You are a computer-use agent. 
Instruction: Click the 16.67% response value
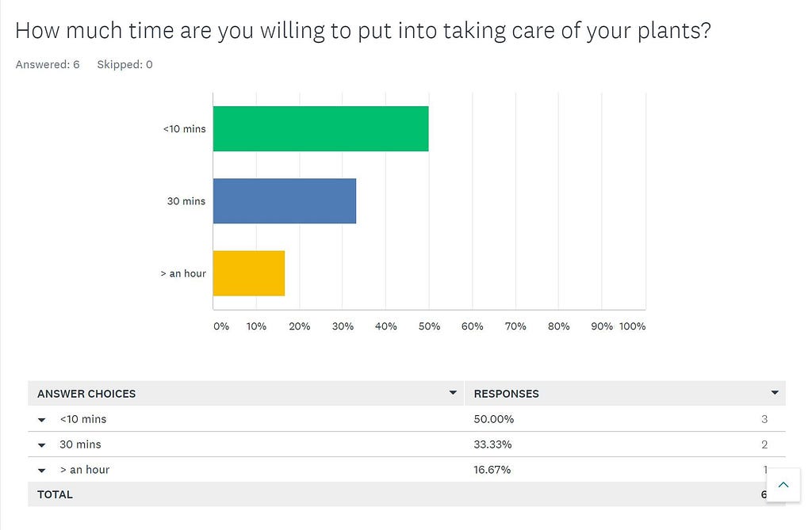(492, 470)
